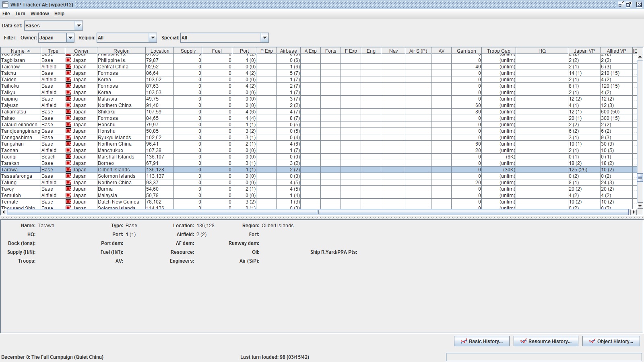Select the Taihoku base row
Viewport: 644px width, 362px height.
tap(318, 86)
